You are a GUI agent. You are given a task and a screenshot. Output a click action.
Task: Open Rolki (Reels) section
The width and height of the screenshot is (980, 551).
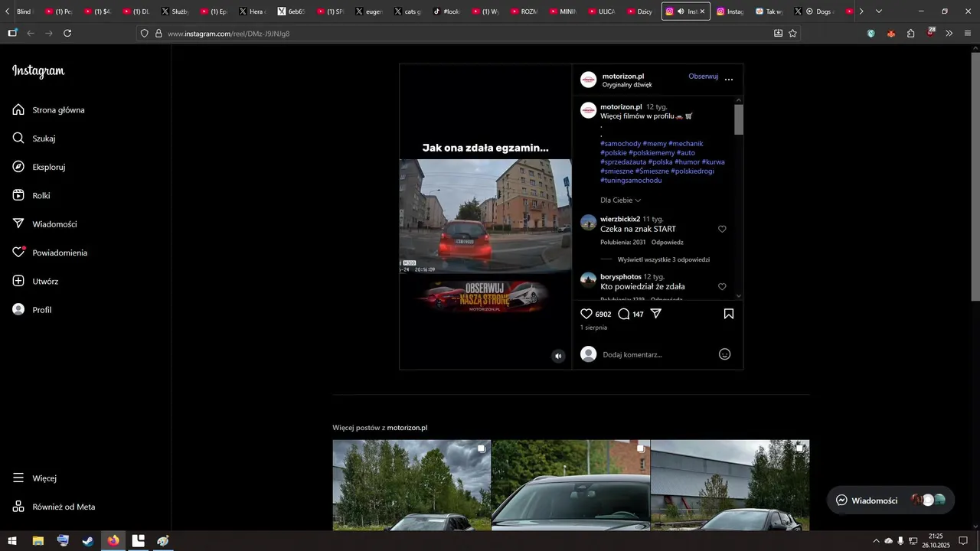pyautogui.click(x=31, y=196)
